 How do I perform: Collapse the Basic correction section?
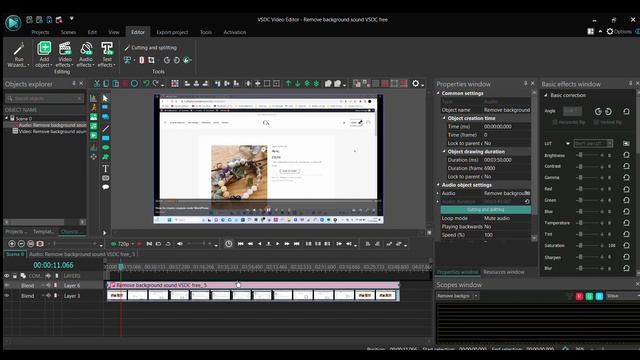[546, 95]
